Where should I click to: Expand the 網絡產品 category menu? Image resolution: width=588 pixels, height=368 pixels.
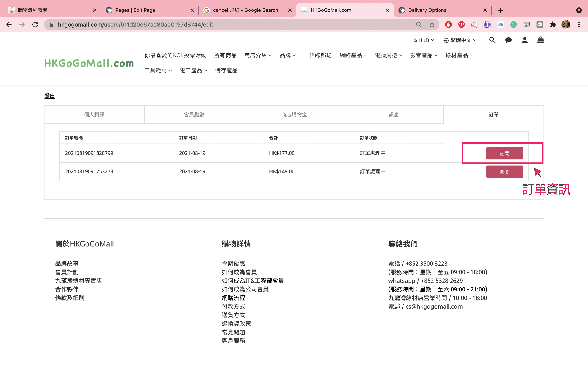coord(353,55)
